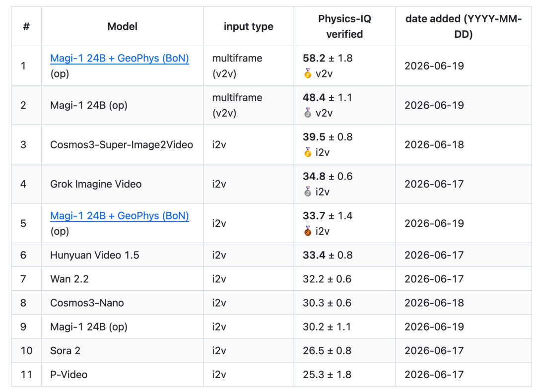Screen dimensions: 536x392
Task: Click the Model column header
Action: tap(123, 26)
